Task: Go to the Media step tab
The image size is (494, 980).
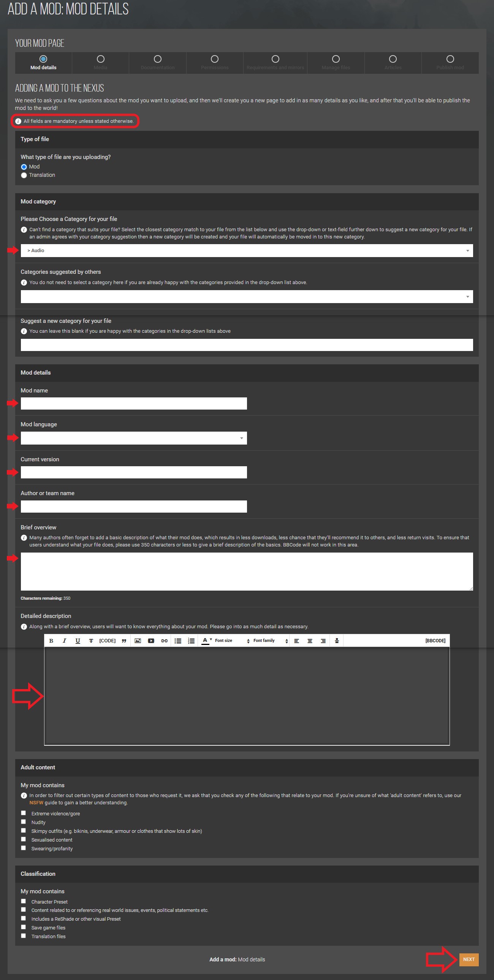Action: coord(100,63)
